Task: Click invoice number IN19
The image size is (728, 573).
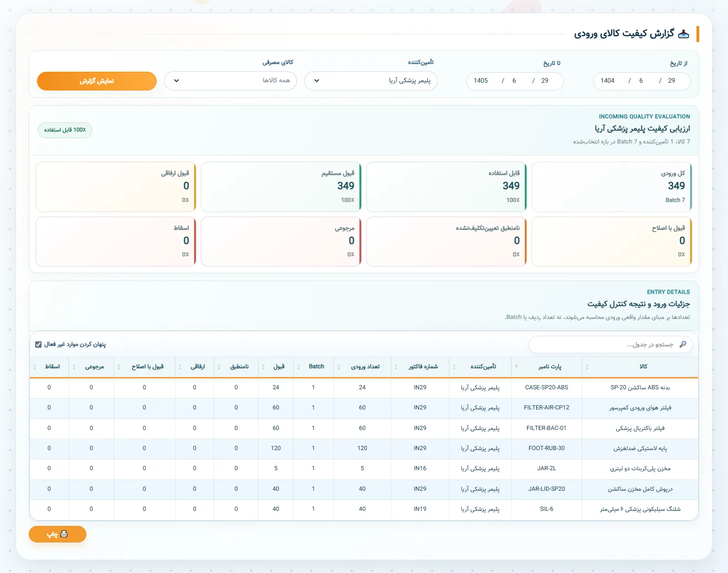Action: point(420,509)
